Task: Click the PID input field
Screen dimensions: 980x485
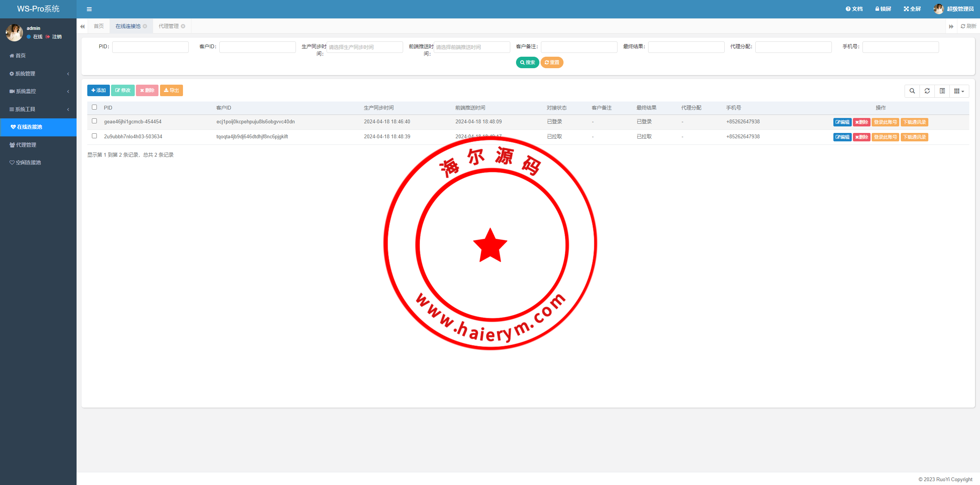Action: tap(150, 47)
